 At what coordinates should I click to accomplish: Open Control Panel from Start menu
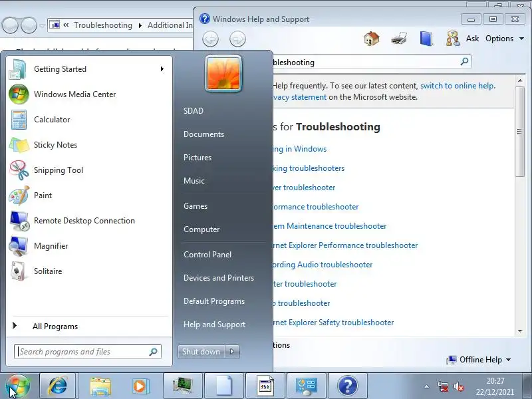pyautogui.click(x=207, y=255)
